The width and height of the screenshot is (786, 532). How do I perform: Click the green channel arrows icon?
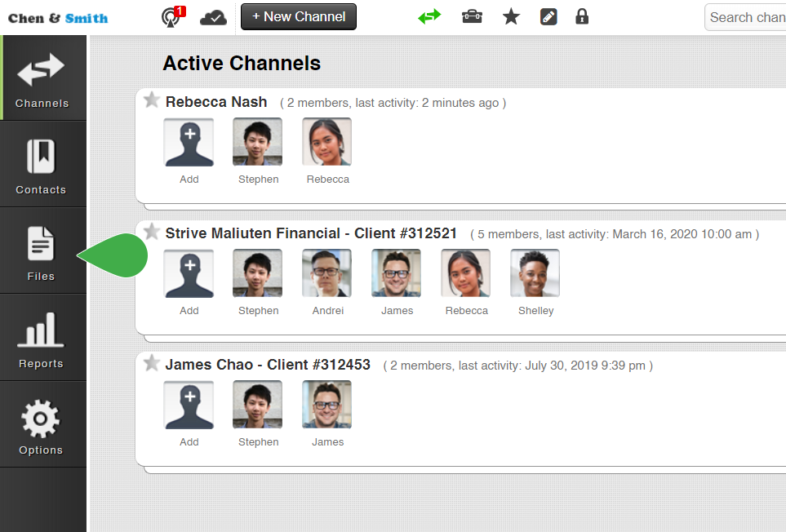coord(429,16)
